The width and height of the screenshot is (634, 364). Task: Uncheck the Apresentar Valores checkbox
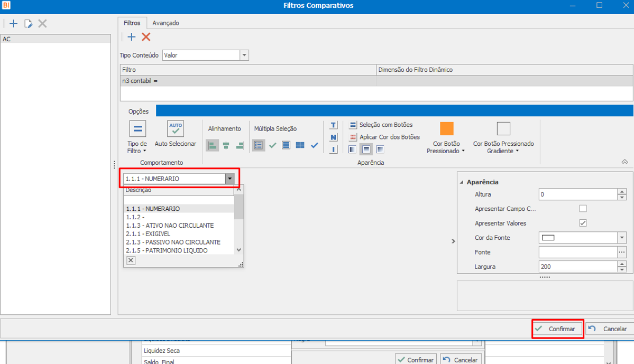pos(583,223)
